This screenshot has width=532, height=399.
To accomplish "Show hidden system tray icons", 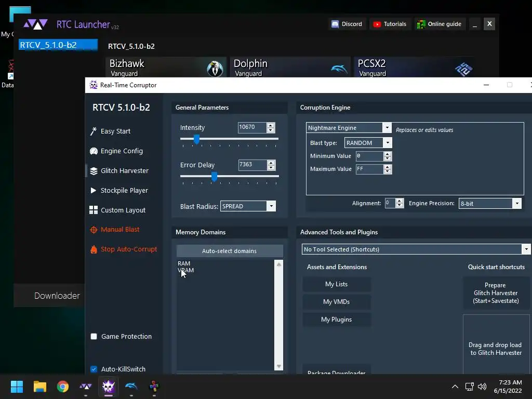I will pos(455,387).
